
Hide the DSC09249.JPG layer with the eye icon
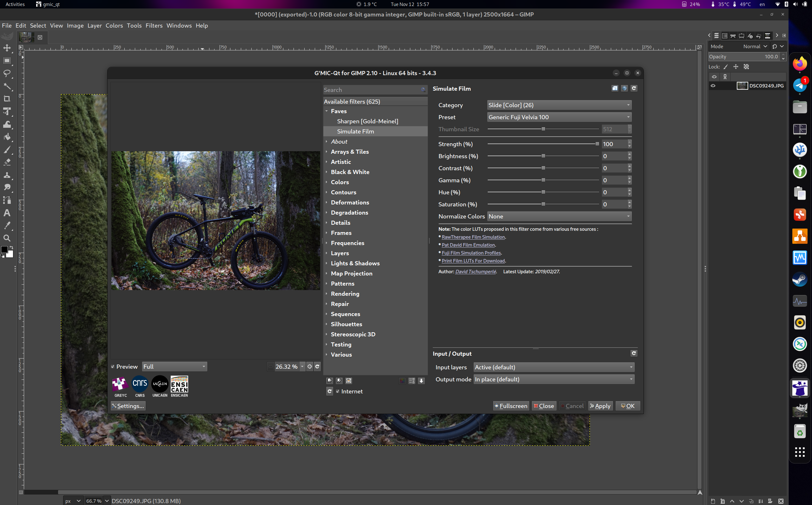pyautogui.click(x=713, y=86)
